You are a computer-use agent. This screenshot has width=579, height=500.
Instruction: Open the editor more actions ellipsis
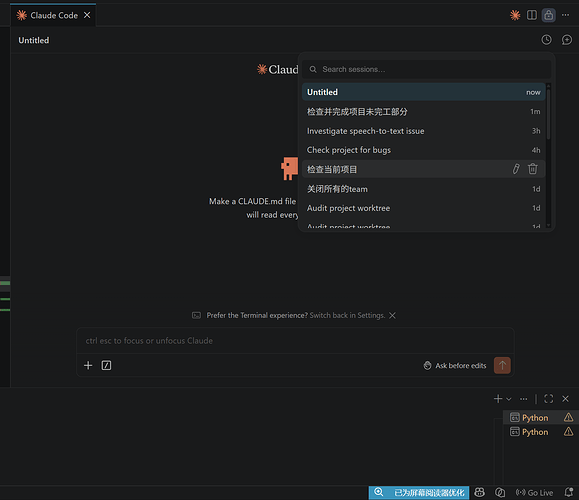point(565,15)
